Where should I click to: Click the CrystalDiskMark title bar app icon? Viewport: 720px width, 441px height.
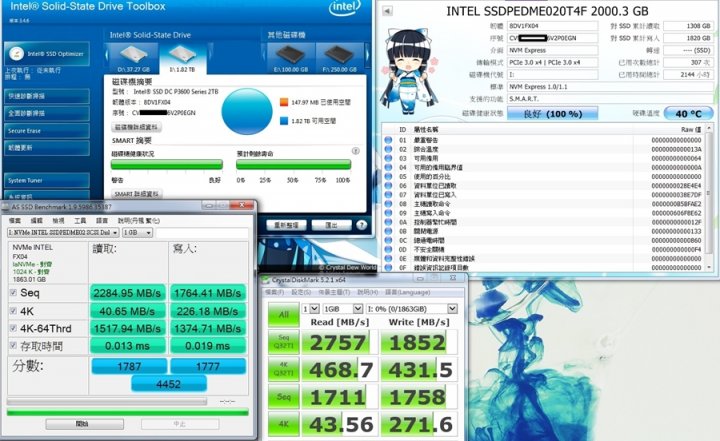265,280
